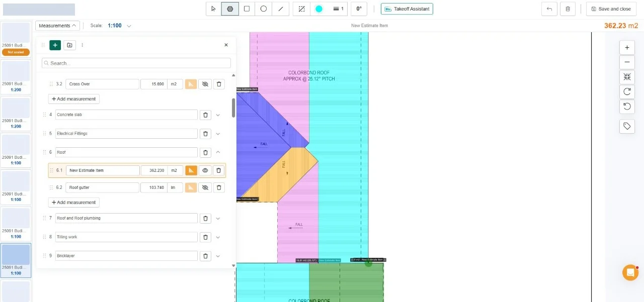Fit the plan to screen
The image size is (644, 302).
click(x=627, y=77)
